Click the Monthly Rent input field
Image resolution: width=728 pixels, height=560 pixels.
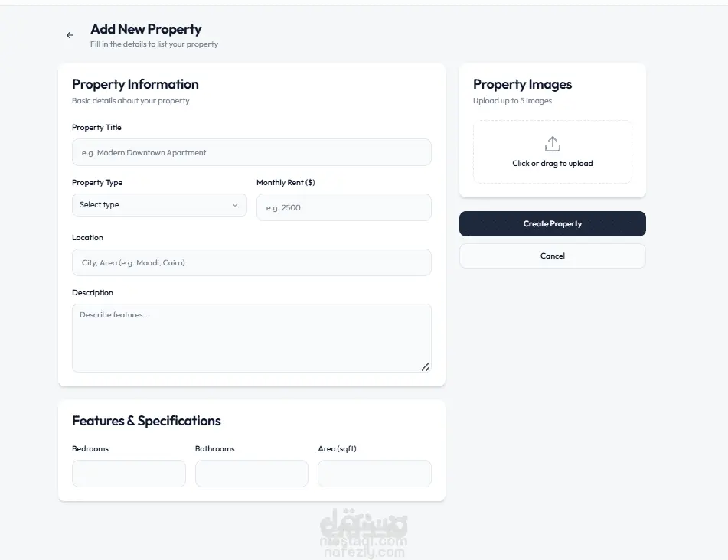[x=344, y=207]
